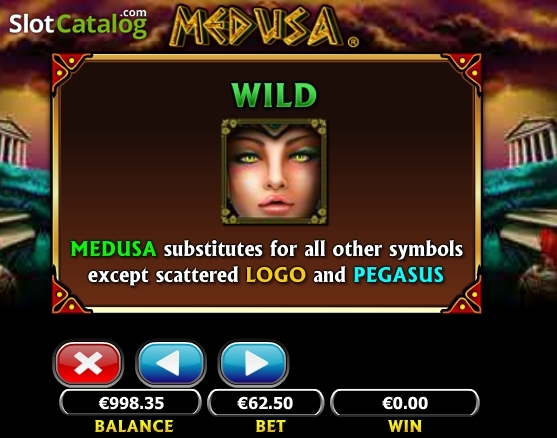Select the €62.50 bet field

click(x=265, y=403)
